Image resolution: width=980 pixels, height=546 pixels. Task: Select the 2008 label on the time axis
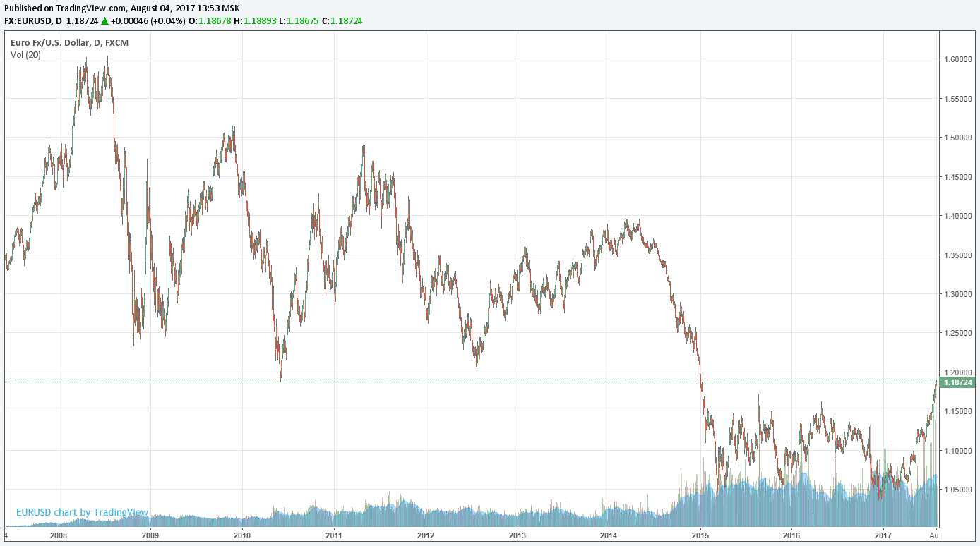click(x=59, y=536)
